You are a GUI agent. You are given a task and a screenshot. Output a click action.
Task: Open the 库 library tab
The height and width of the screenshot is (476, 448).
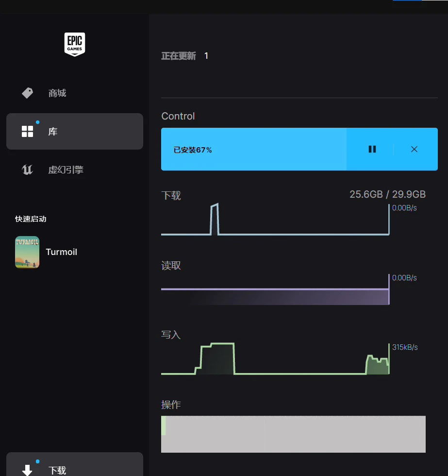click(75, 132)
